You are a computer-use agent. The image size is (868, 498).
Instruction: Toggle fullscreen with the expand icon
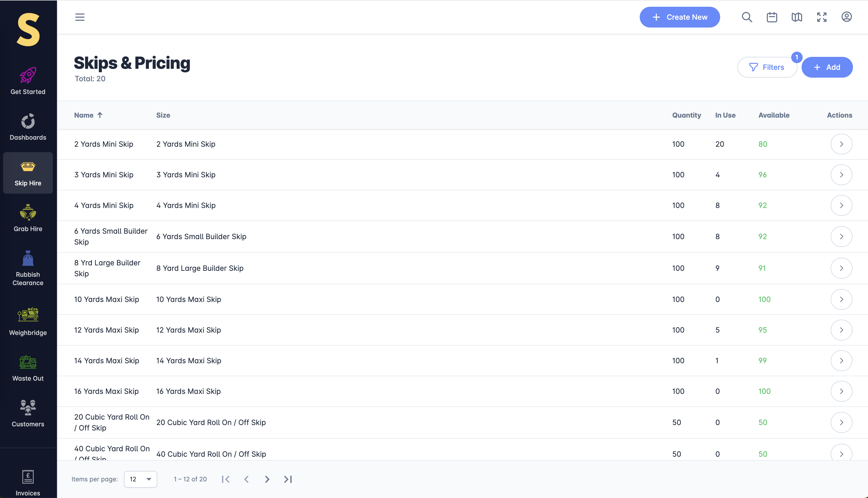(822, 17)
